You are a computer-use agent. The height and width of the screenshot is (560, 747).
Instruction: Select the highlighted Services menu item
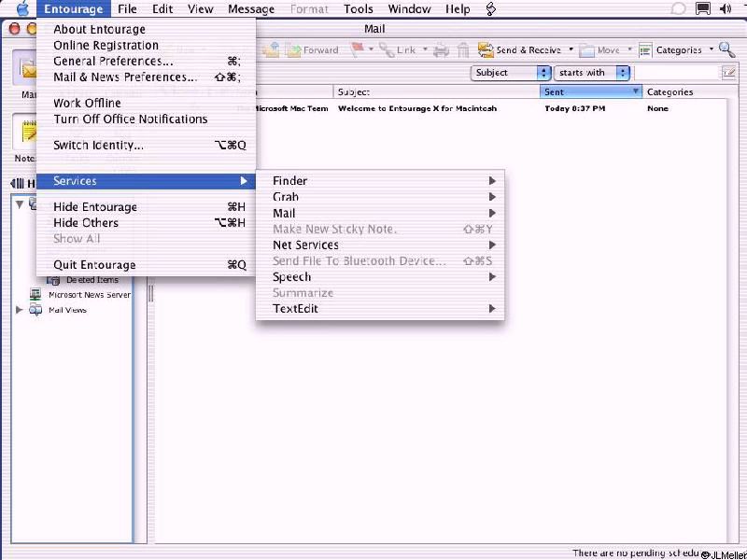[147, 181]
